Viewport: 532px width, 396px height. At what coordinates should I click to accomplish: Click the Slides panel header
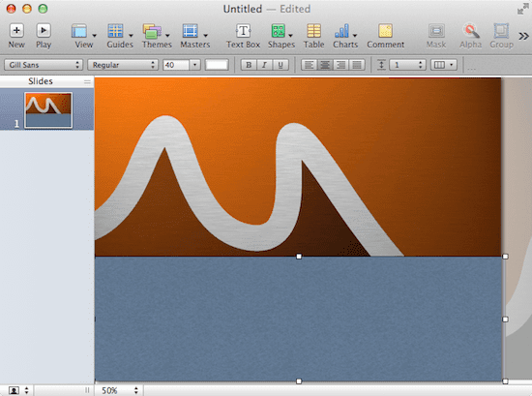click(41, 81)
